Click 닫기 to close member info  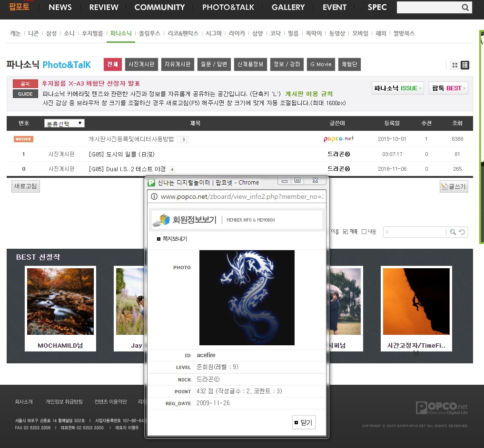tap(304, 422)
